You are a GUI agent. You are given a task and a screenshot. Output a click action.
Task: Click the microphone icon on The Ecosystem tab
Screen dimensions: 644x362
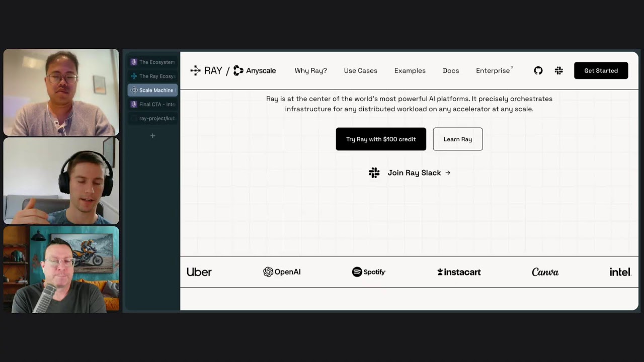134,62
